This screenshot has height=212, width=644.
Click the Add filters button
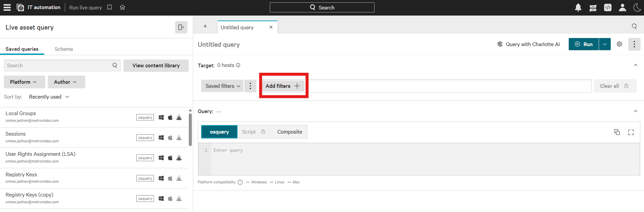click(283, 86)
